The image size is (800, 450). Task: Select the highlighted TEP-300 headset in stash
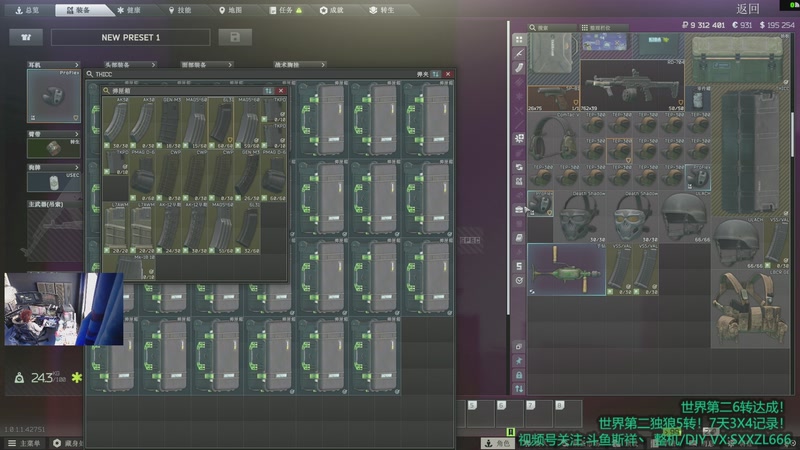(x=619, y=151)
